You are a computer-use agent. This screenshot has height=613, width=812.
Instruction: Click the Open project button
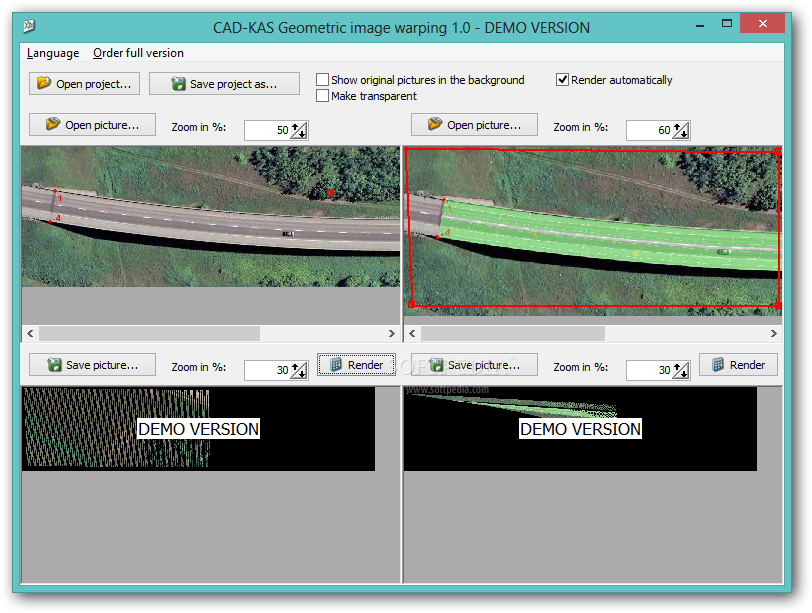coord(84,84)
